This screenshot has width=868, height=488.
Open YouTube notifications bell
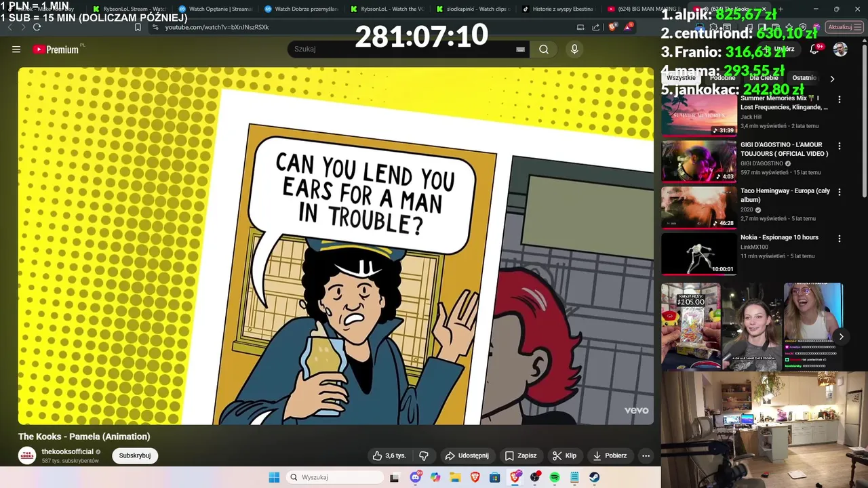tap(814, 49)
